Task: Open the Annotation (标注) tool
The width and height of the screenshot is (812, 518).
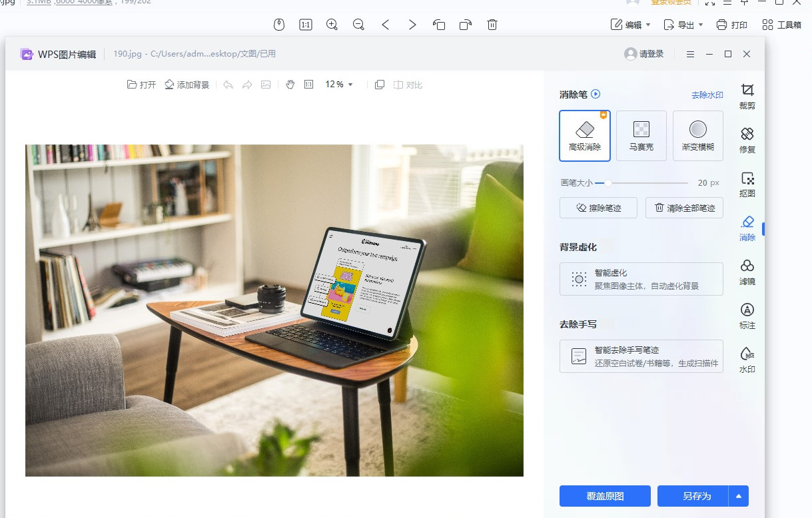Action: point(747,316)
